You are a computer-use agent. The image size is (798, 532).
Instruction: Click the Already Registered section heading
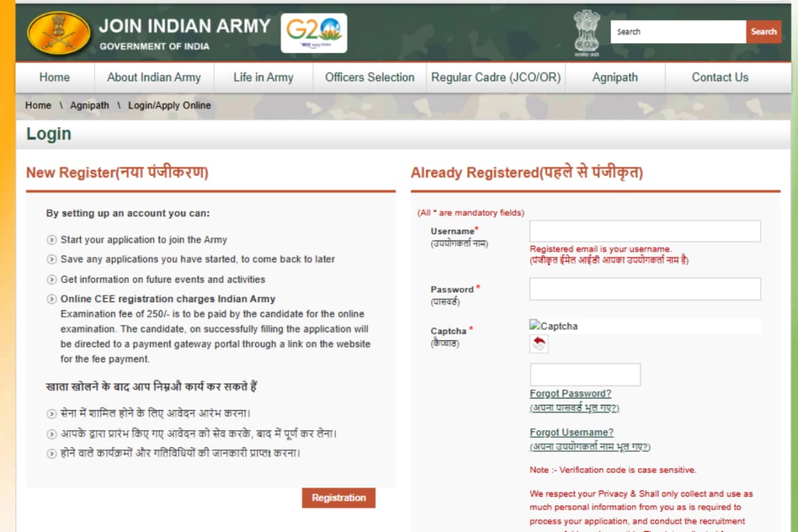tap(527, 173)
